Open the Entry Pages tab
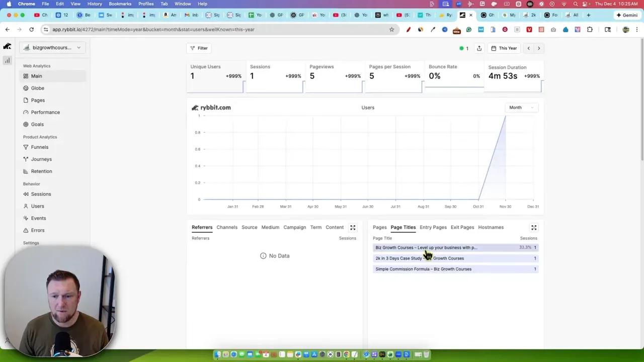The height and width of the screenshot is (362, 644). pyautogui.click(x=433, y=227)
